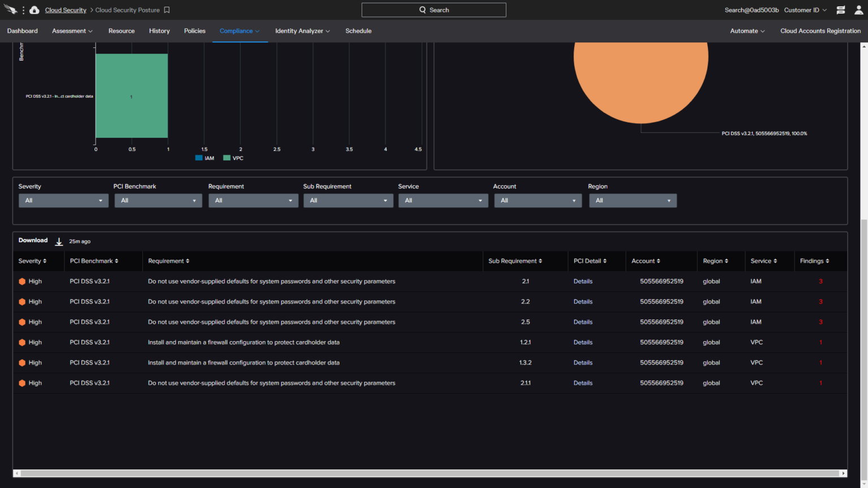
Task: Open the user profile icon
Action: (x=859, y=10)
